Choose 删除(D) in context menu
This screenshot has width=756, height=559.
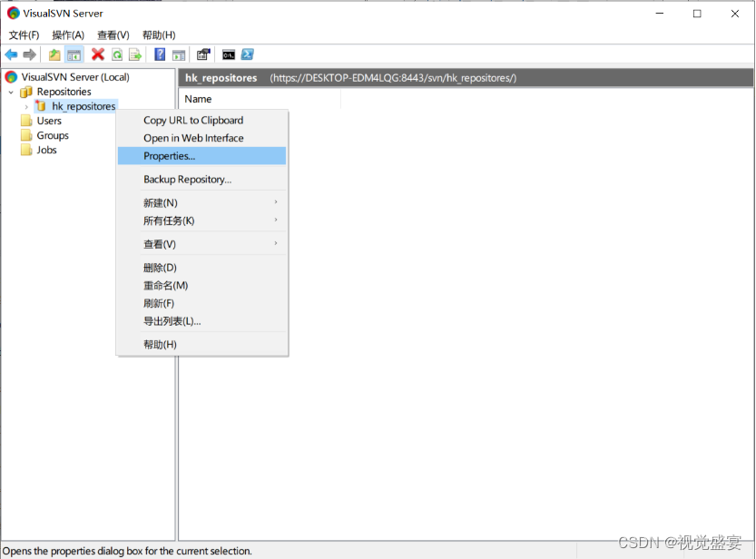tap(202, 268)
